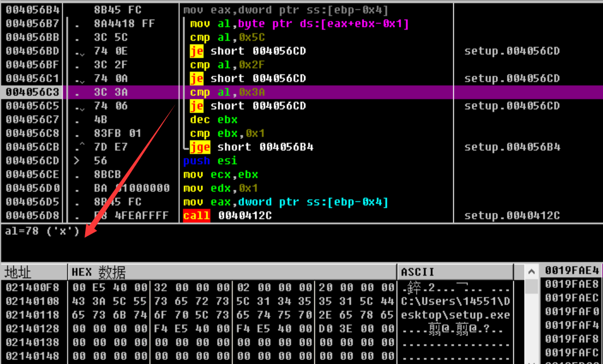Click stack address 0019FAF0
This screenshot has width=603, height=364.
[x=572, y=311]
